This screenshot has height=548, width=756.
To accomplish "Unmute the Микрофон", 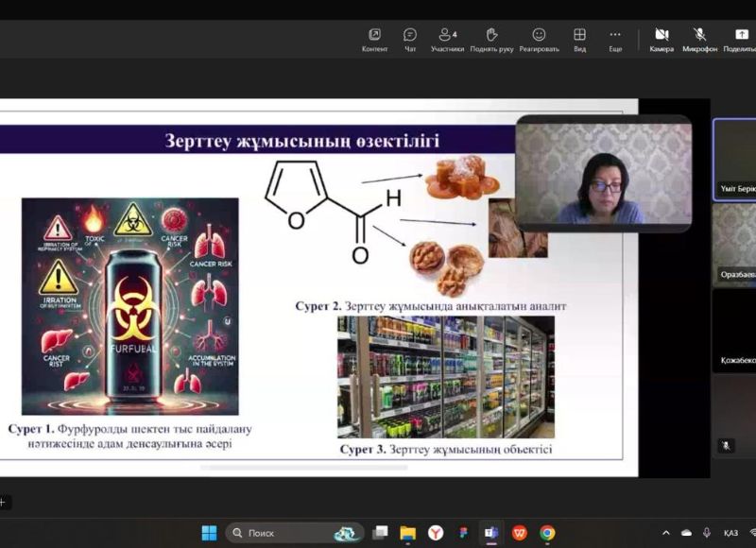I will 699,39.
